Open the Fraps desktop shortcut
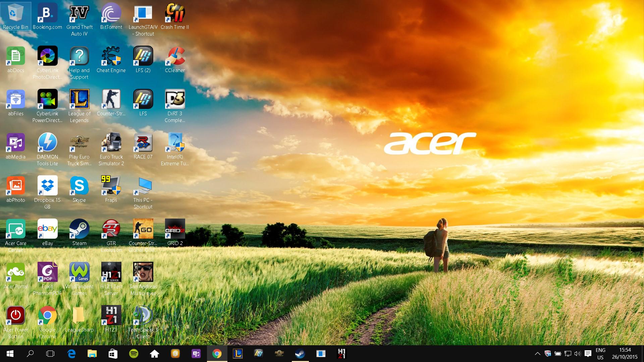This screenshot has height=362, width=644. click(x=111, y=189)
